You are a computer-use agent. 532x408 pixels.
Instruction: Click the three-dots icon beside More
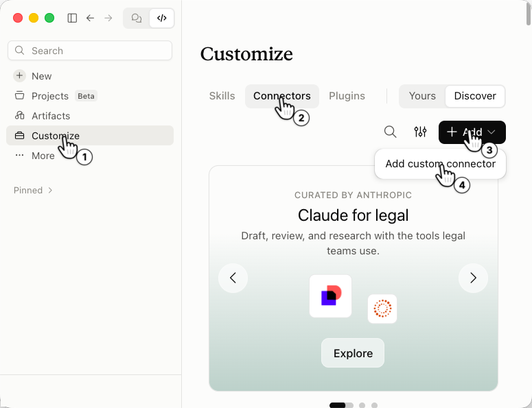click(20, 155)
